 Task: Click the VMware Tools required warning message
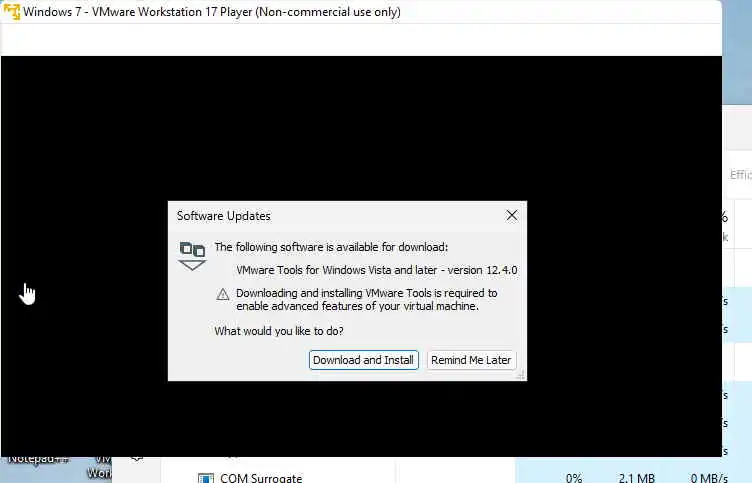coord(366,299)
